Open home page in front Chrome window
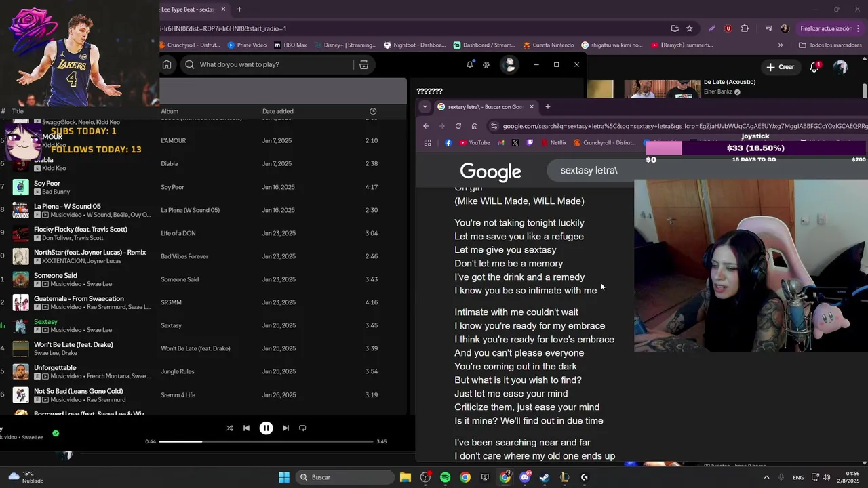 (x=475, y=126)
